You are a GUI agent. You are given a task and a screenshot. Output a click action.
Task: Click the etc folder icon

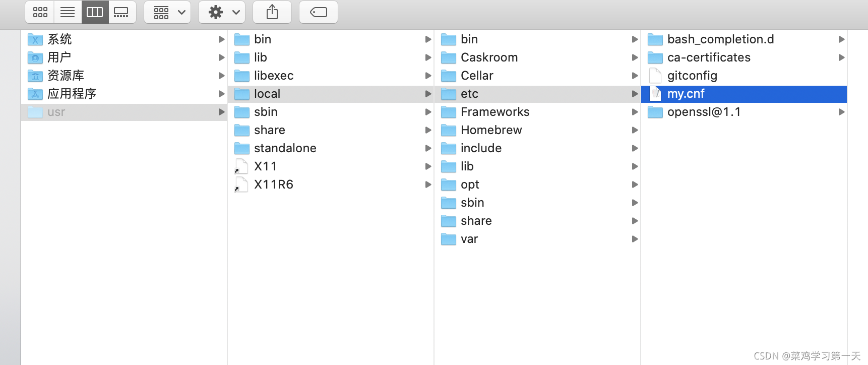(x=449, y=94)
